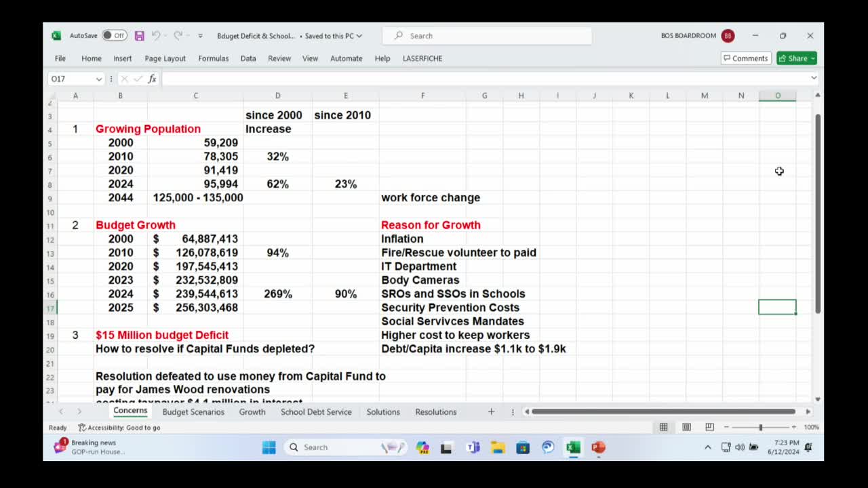Screen dimensions: 868x488
Task: Expand the formula bar chevron
Action: (x=814, y=79)
